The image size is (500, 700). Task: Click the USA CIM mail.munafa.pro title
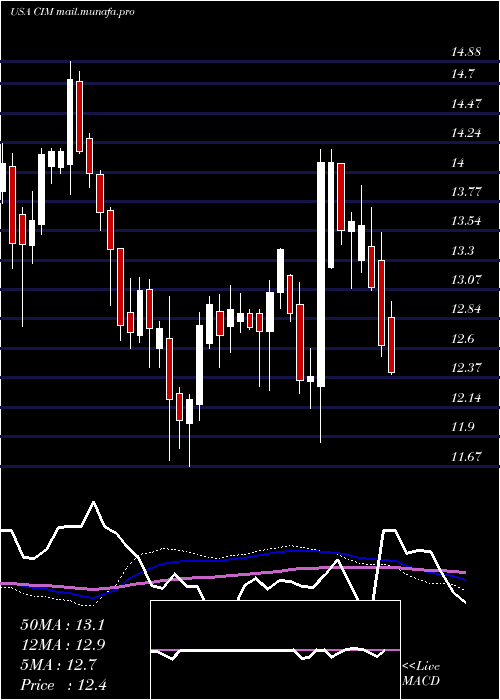pos(72,12)
